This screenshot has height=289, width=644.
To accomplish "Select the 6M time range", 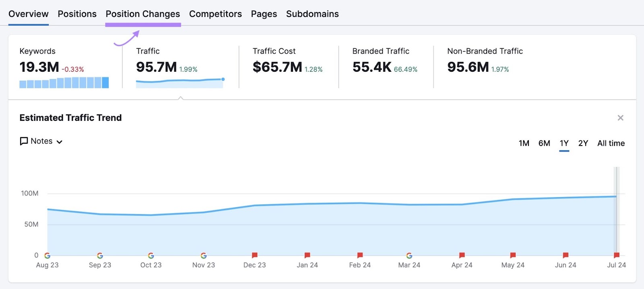I will pyautogui.click(x=544, y=143).
